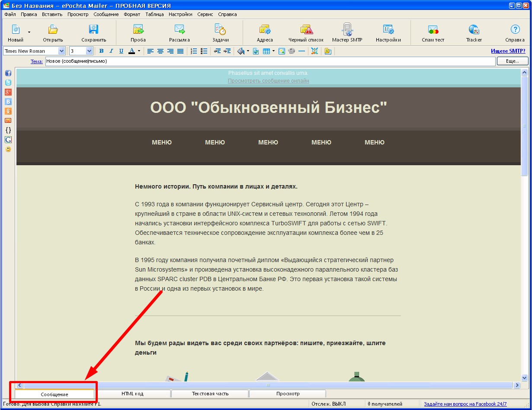Click into the subject input field

coord(270,61)
